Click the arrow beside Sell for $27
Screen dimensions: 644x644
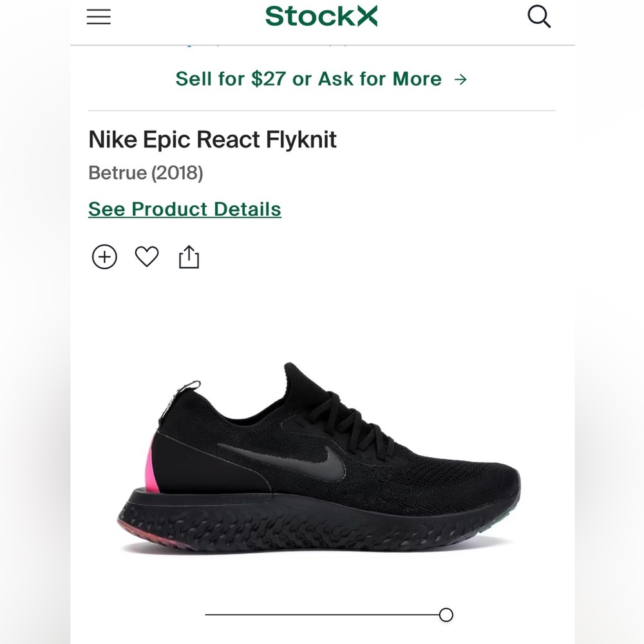pos(461,79)
